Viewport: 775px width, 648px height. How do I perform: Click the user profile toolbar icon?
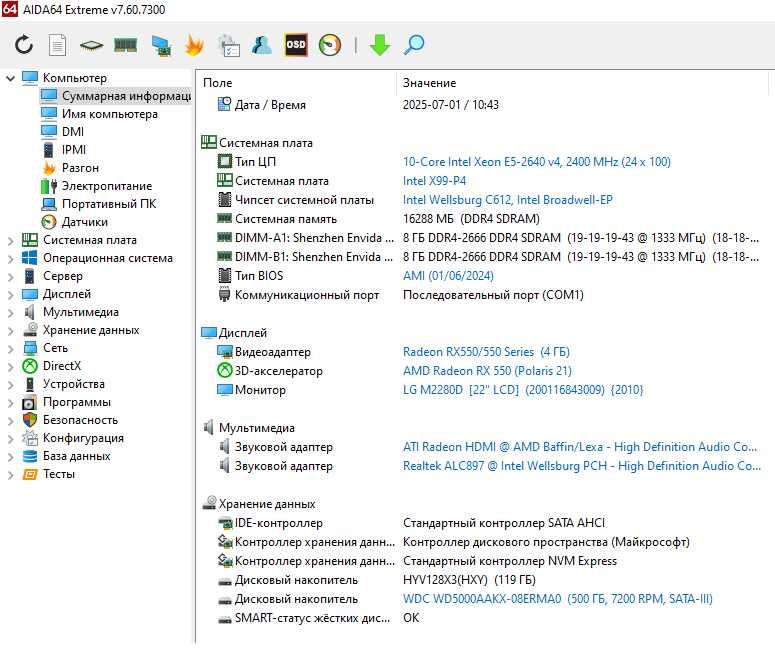point(262,45)
